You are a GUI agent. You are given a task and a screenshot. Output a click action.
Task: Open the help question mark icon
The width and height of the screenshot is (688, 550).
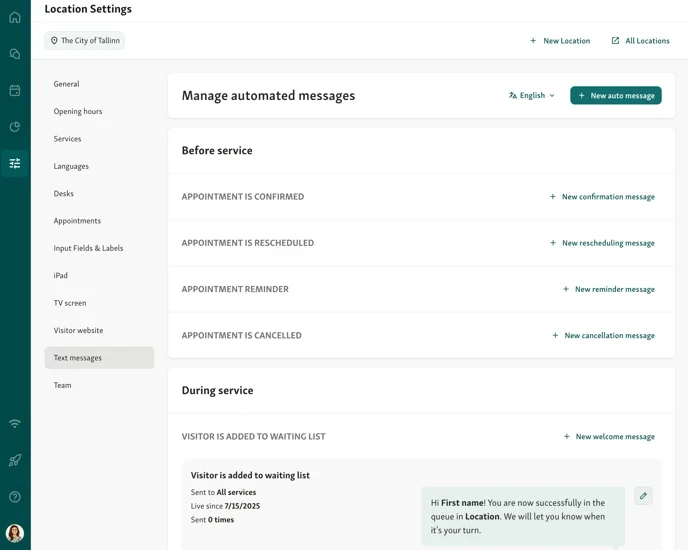(x=15, y=497)
